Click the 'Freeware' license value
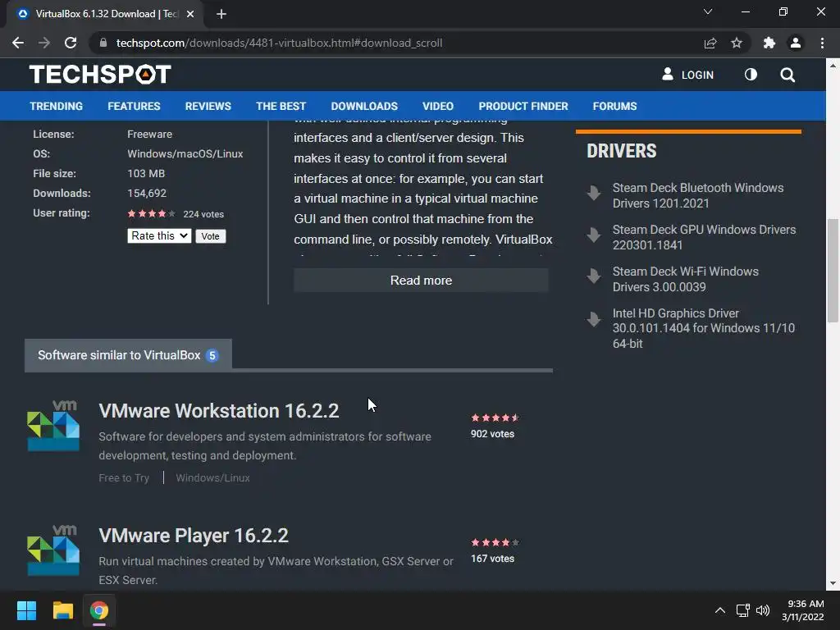Screen dimensions: 840x630 click(150, 134)
